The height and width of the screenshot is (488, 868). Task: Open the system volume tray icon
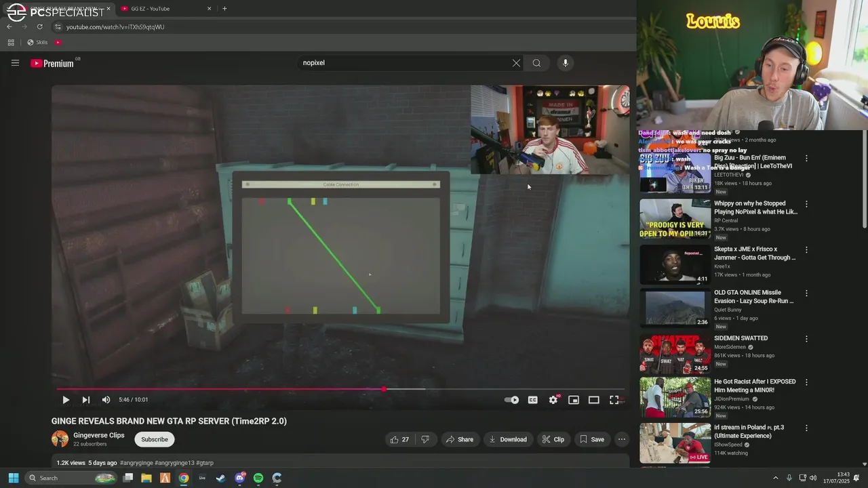click(x=813, y=478)
